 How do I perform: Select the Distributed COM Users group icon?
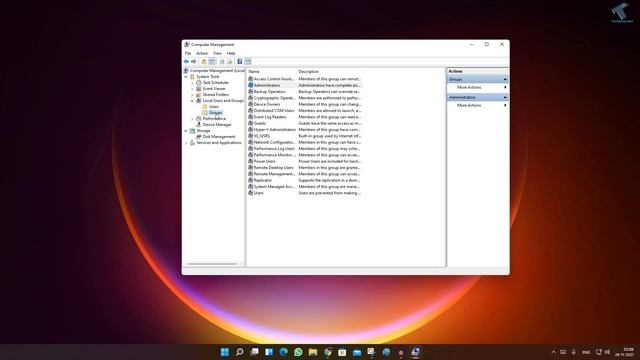(251, 111)
